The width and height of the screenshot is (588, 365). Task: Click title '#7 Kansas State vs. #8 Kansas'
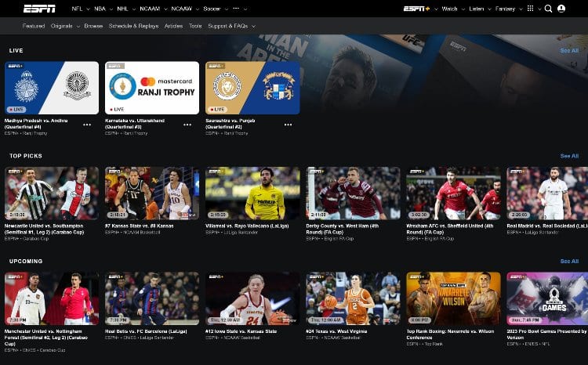(x=139, y=226)
